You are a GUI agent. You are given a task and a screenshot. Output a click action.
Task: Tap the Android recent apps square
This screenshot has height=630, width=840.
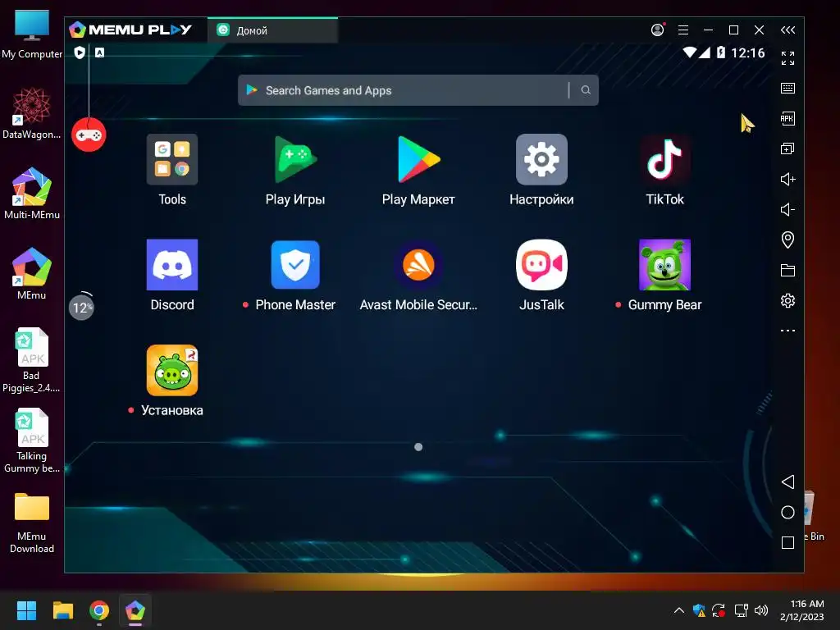pyautogui.click(x=787, y=543)
